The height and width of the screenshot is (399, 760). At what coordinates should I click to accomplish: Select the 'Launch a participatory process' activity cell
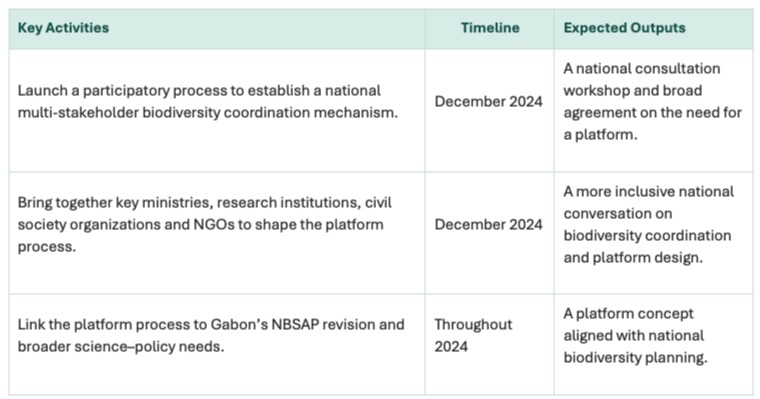[x=217, y=111]
